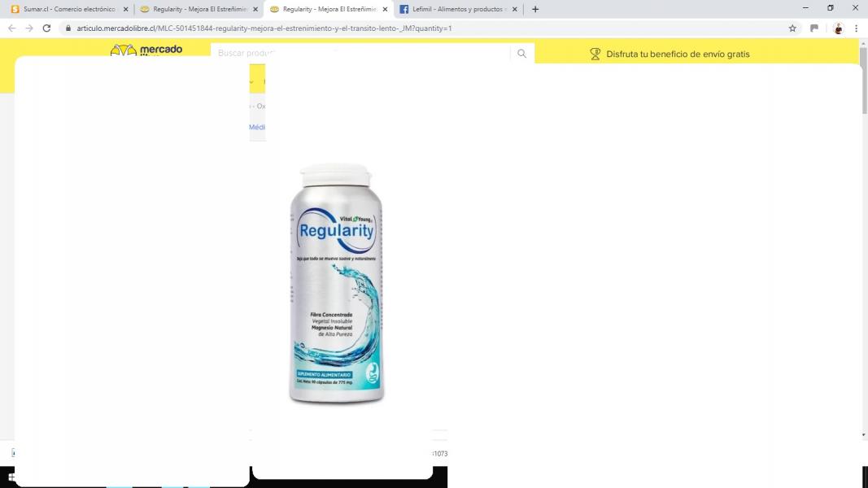Open a new browser tab
The height and width of the screenshot is (488, 868).
click(534, 10)
